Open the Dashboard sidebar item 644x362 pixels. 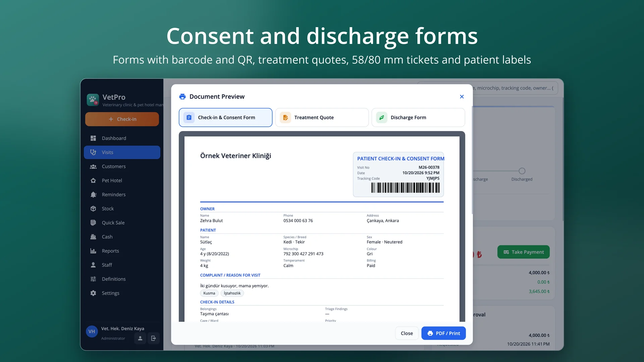click(122, 138)
